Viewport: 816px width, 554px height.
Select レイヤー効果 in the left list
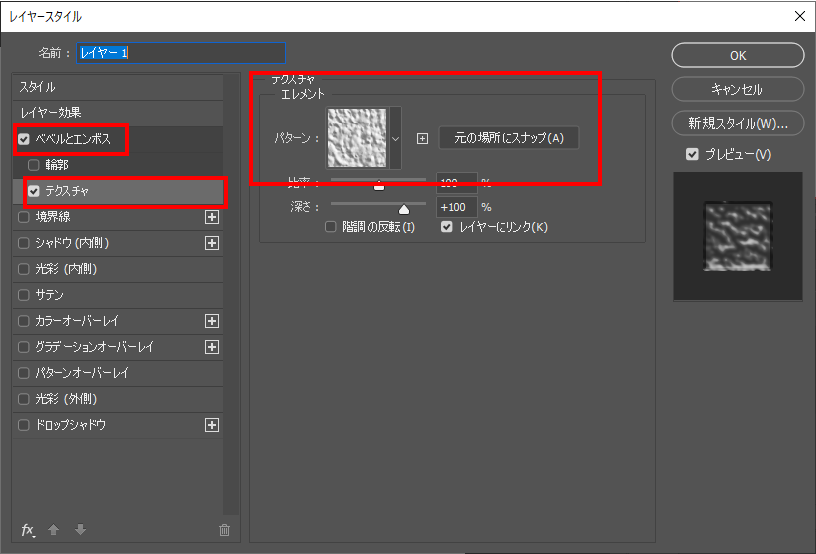tap(52, 112)
